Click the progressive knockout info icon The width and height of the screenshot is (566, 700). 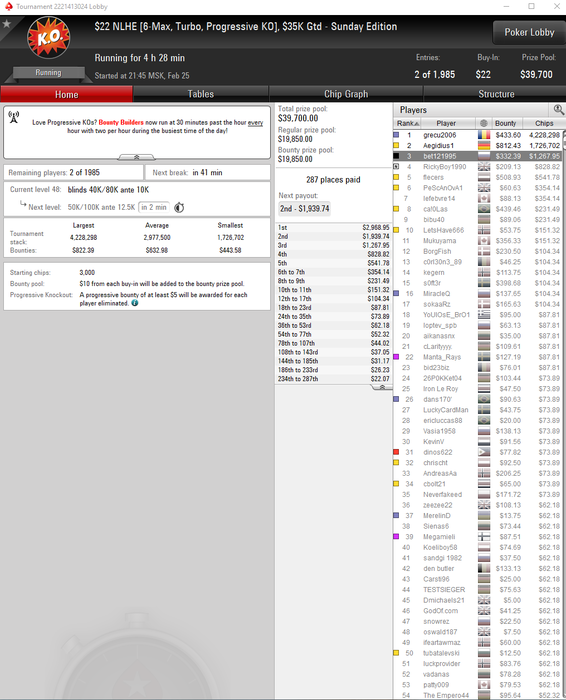(135, 303)
